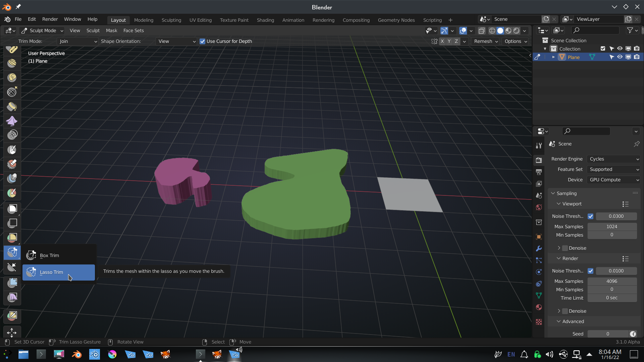Expand the Render Denoise panel
The height and width of the screenshot is (362, 644).
point(559,311)
